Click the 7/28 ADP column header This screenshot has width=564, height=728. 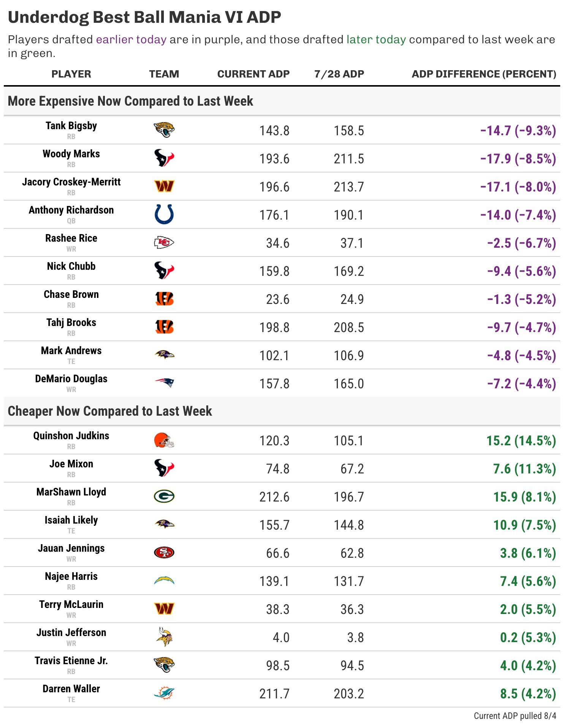339,74
